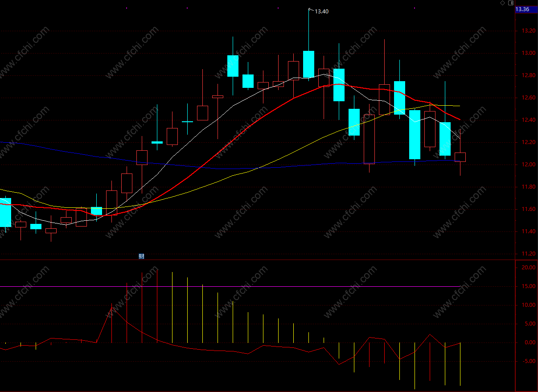Image resolution: width=538 pixels, height=392 pixels.
Task: Click the diamond icon at chart top-right
Action: tap(503, 3)
